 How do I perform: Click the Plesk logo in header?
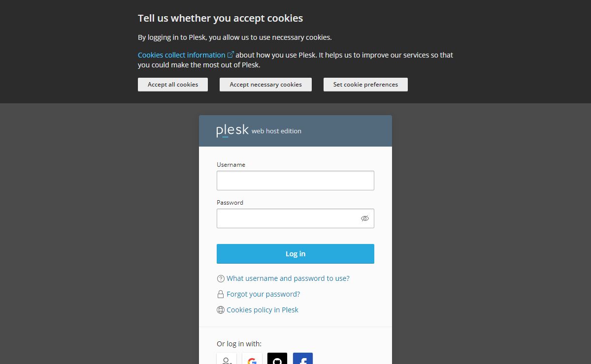(x=232, y=131)
